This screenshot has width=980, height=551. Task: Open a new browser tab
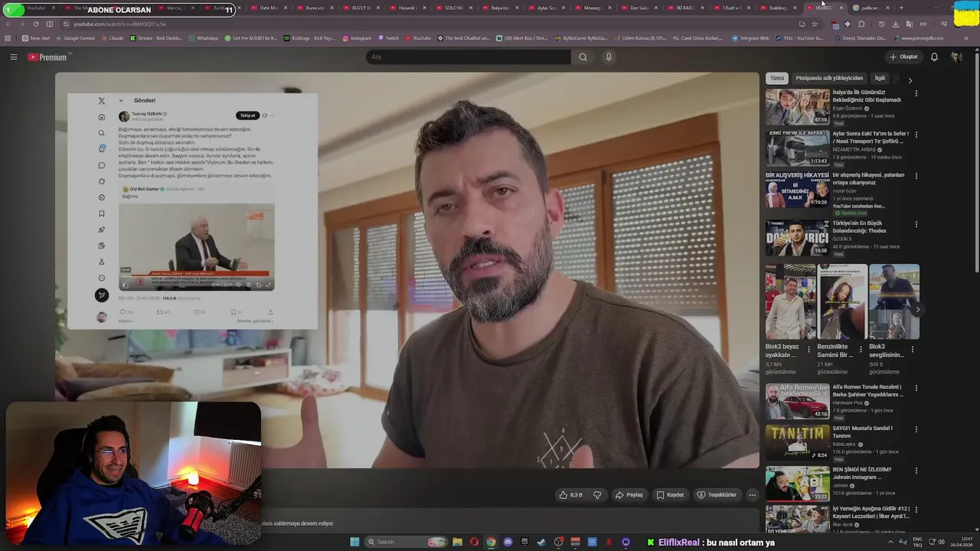point(901,8)
